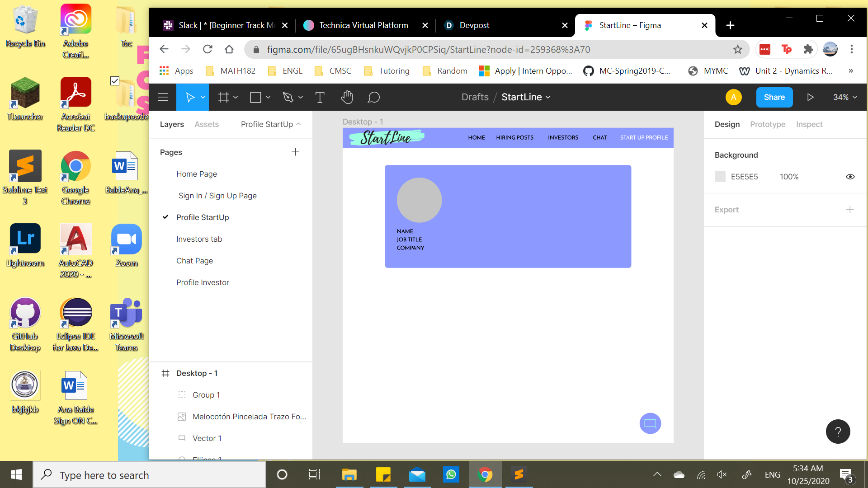Add an export setting with plus
The image size is (868, 488).
(x=850, y=210)
